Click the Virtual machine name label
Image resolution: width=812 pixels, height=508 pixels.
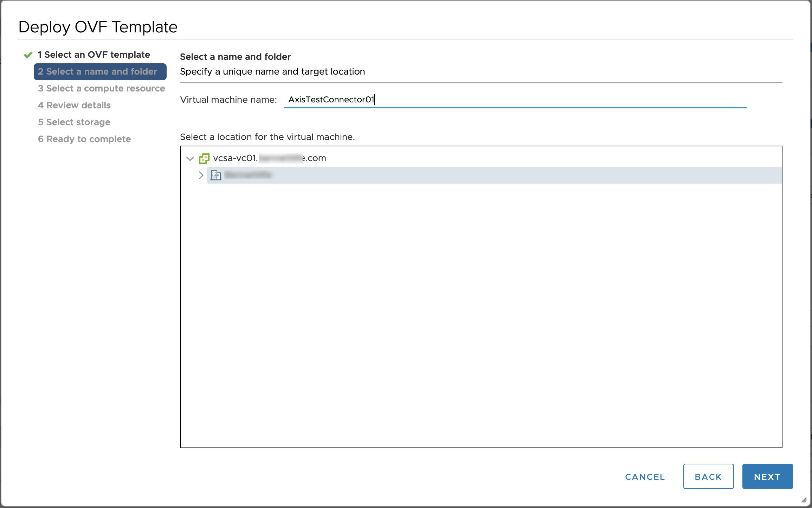[228, 100]
